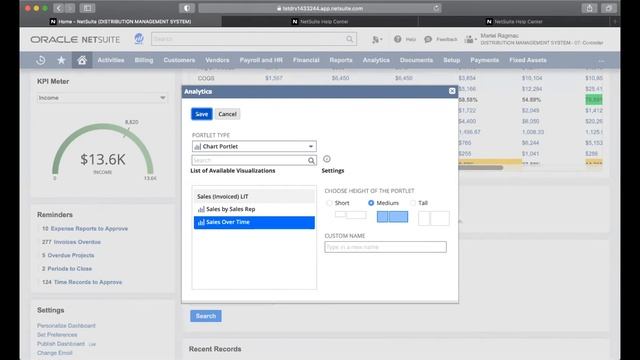Open the KPI Meter Income dropdown
The width and height of the screenshot is (640, 360).
(102, 98)
